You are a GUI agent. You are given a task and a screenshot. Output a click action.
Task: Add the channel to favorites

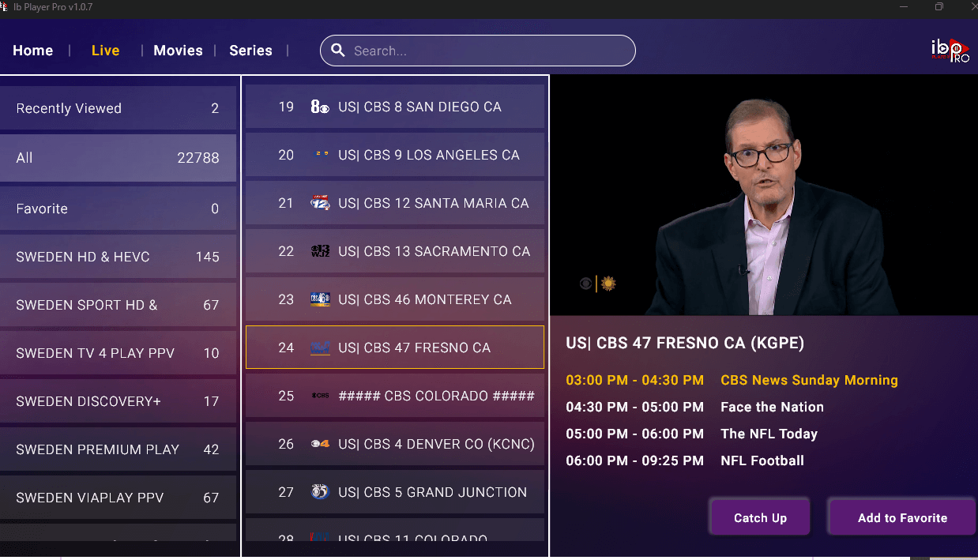point(902,518)
